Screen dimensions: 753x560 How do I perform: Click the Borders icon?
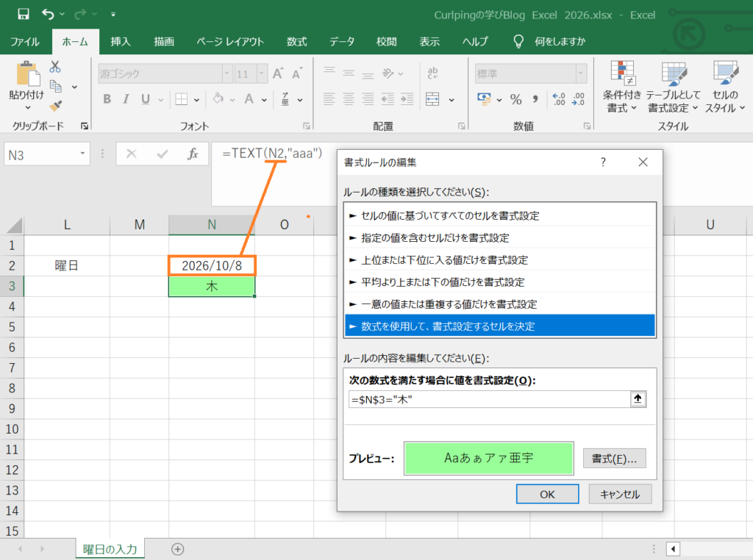coord(181,99)
